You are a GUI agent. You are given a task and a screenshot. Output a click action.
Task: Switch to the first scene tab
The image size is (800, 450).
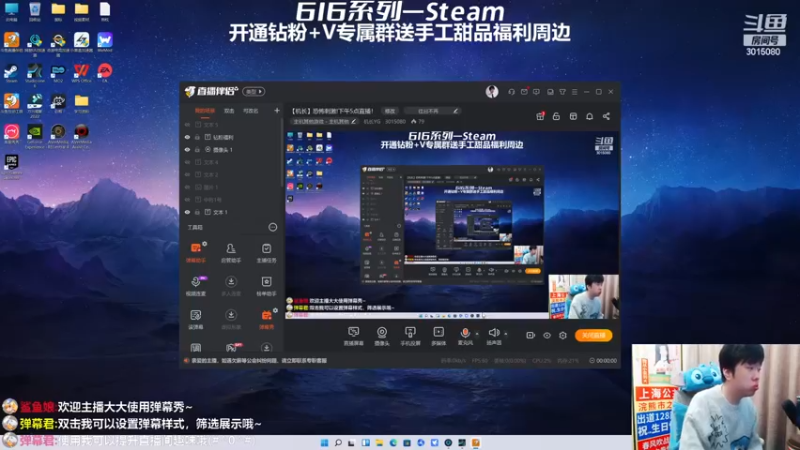(205, 111)
